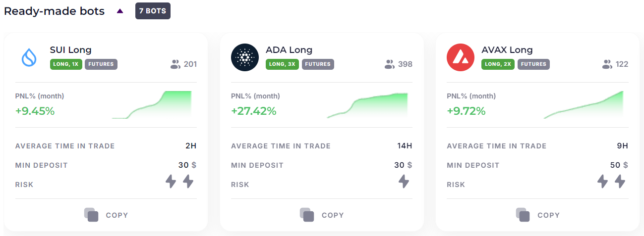Click the AVAX Avalanche coin icon

coord(461,57)
